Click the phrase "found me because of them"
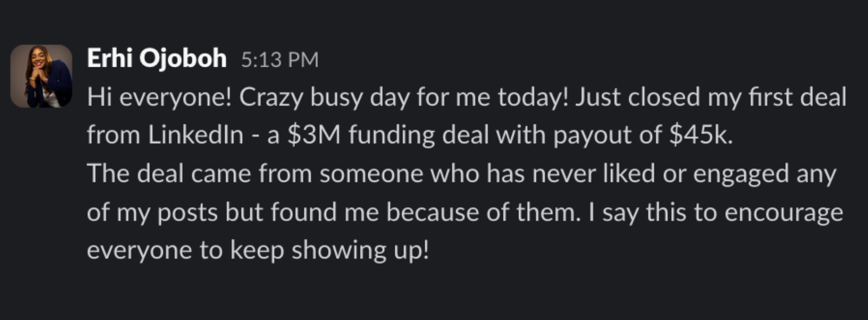The height and width of the screenshot is (320, 868). [x=425, y=213]
